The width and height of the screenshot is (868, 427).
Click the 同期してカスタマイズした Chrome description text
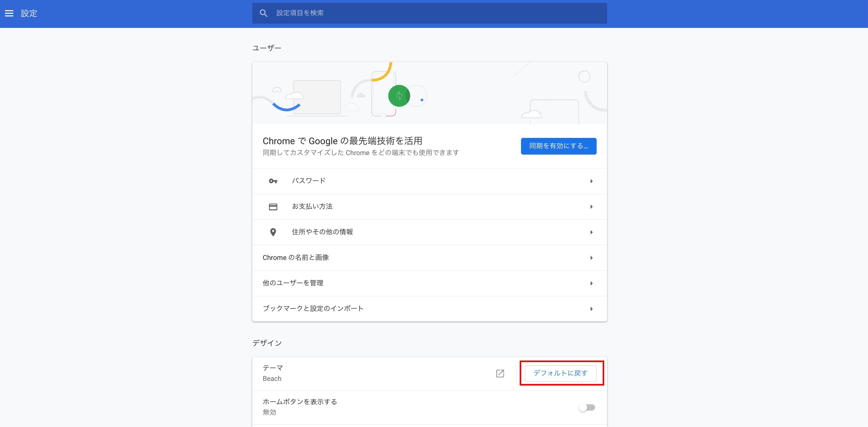(361, 152)
